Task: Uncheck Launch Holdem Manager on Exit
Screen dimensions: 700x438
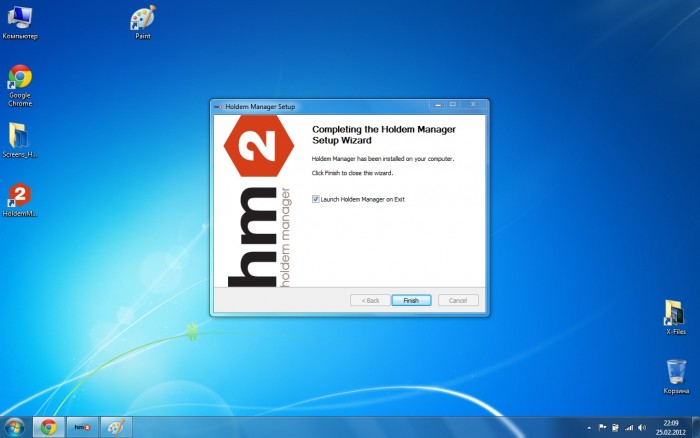Action: coord(315,199)
